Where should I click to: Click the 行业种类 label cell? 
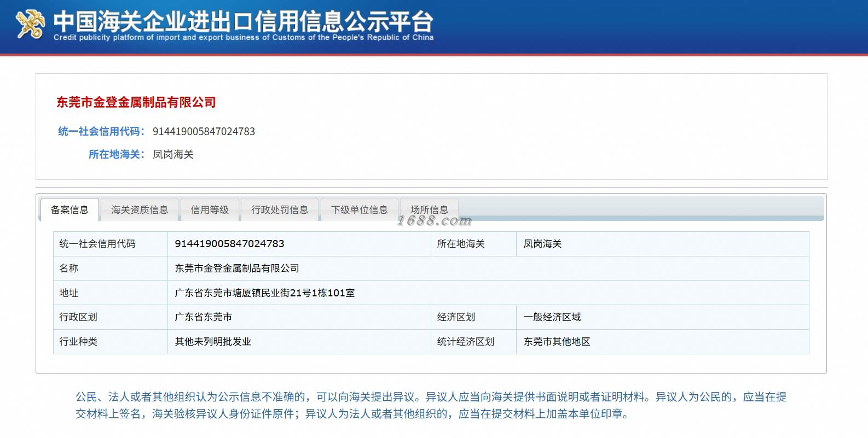pyautogui.click(x=111, y=342)
